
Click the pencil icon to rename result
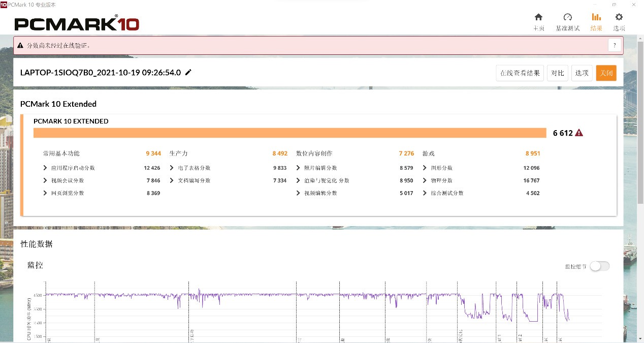click(x=188, y=73)
